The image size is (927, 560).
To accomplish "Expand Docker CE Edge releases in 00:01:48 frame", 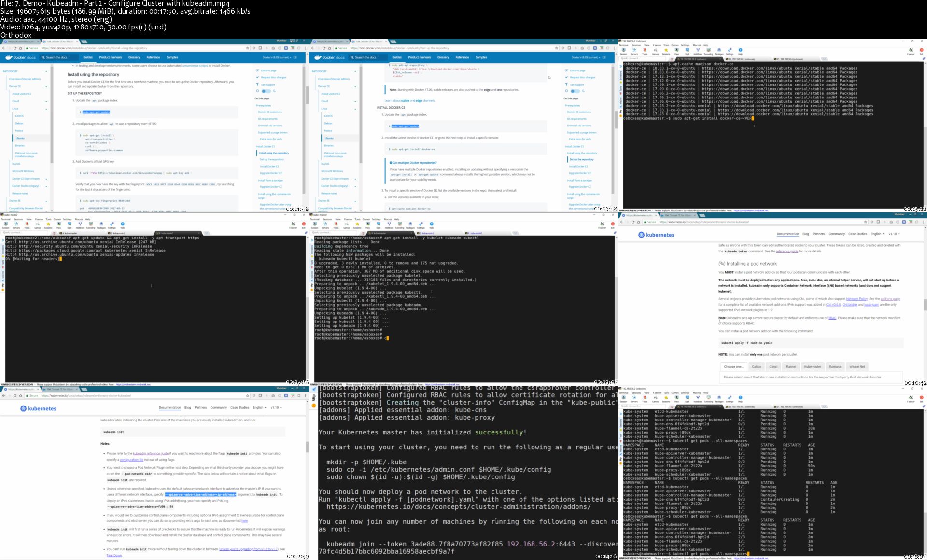I will [46, 179].
